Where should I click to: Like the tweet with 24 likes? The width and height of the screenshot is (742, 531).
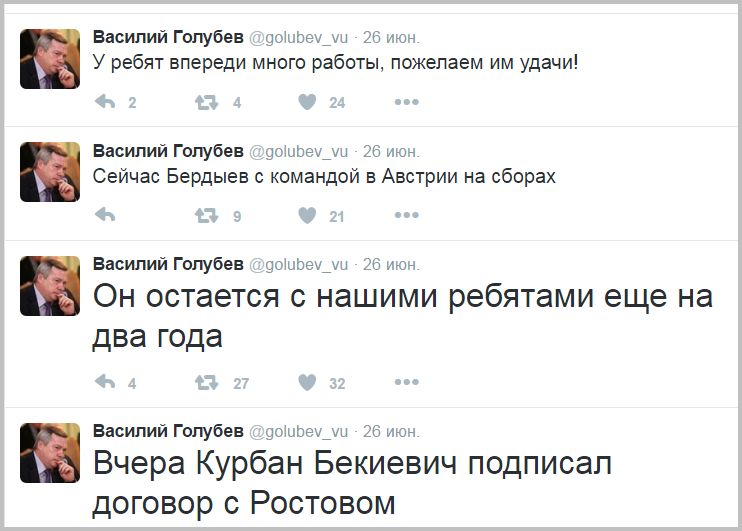(308, 102)
